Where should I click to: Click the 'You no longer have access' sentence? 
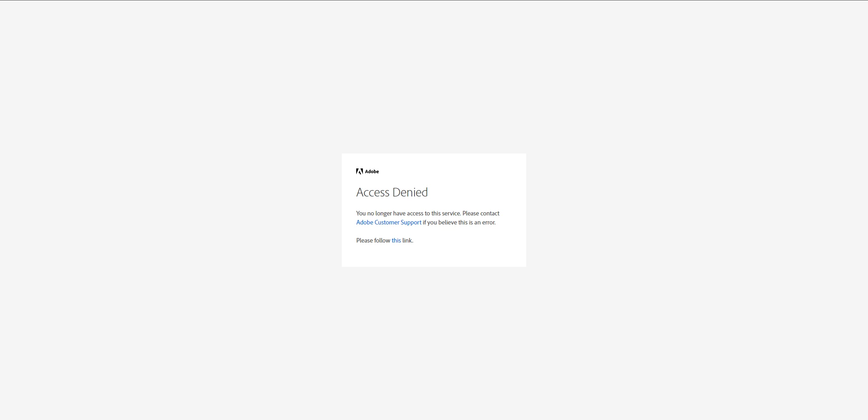[408, 214]
